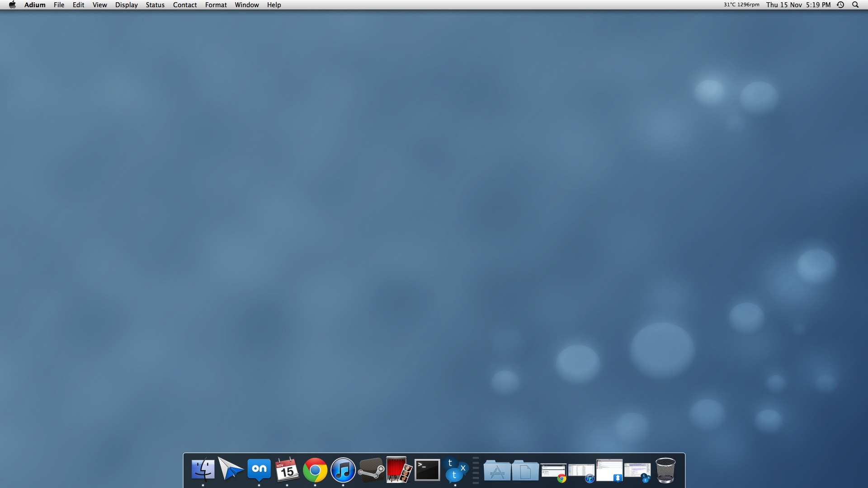Image resolution: width=868 pixels, height=488 pixels.
Task: Launch Sparrow mail paper plane icon
Action: tap(231, 469)
